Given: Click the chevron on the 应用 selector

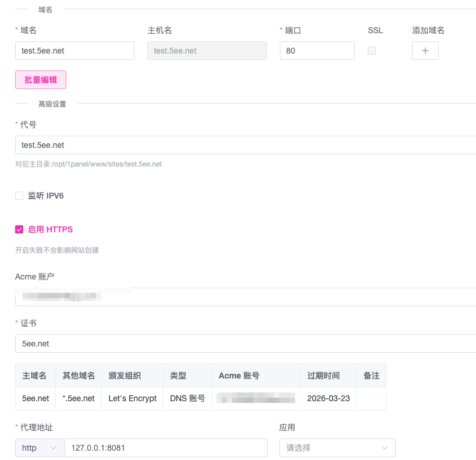Looking at the screenshot, I should [384, 448].
